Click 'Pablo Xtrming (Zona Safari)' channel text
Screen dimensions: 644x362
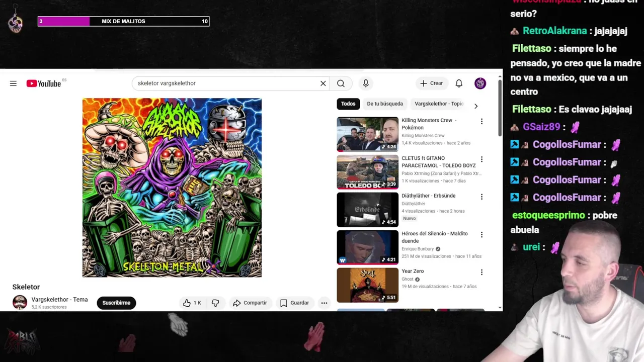tap(441, 173)
